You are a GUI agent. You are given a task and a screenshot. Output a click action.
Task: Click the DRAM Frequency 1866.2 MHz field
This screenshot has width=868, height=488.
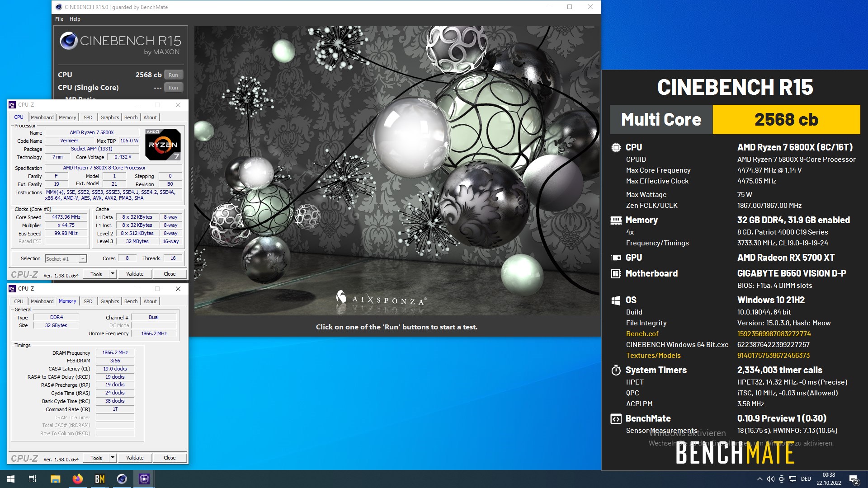pyautogui.click(x=115, y=353)
